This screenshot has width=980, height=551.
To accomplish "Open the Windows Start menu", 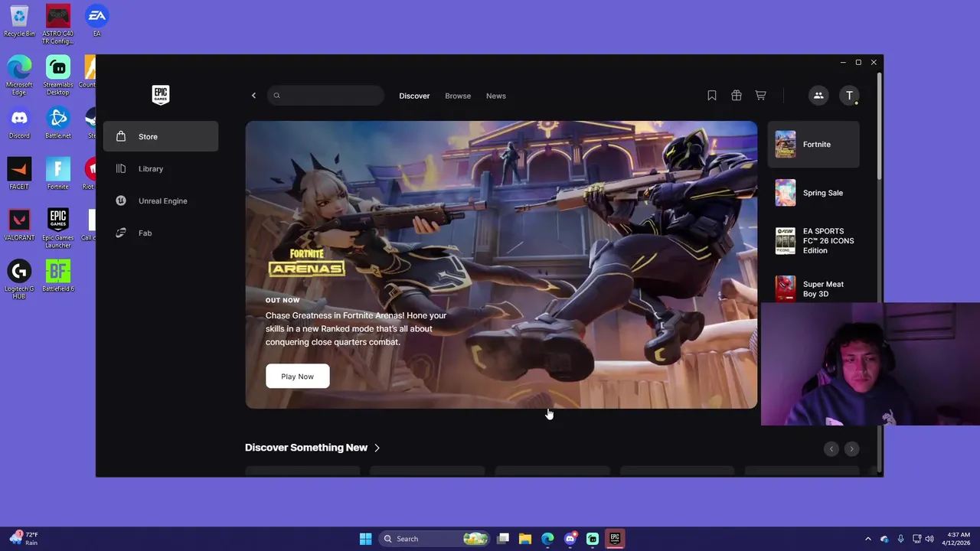I will (x=365, y=539).
